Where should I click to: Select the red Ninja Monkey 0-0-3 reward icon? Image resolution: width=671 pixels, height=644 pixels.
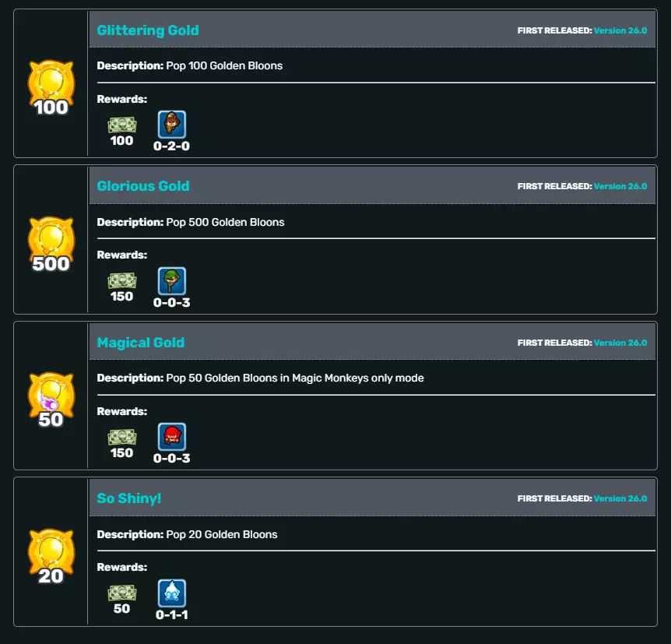tap(172, 437)
